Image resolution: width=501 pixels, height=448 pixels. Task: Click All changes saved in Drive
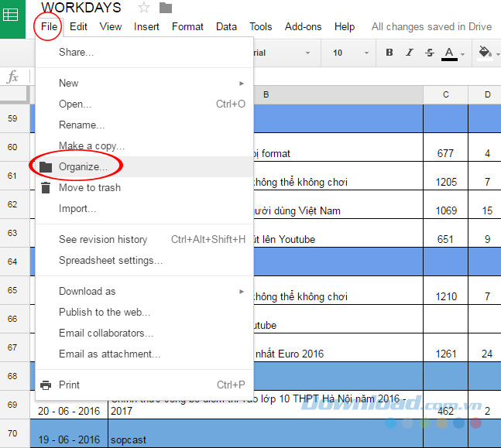tap(431, 26)
